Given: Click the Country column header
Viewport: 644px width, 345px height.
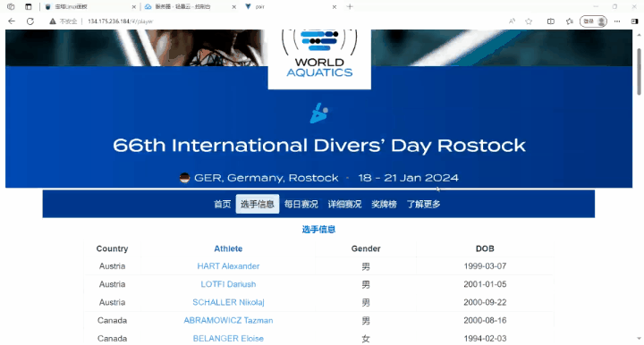Looking at the screenshot, I should tap(112, 248).
